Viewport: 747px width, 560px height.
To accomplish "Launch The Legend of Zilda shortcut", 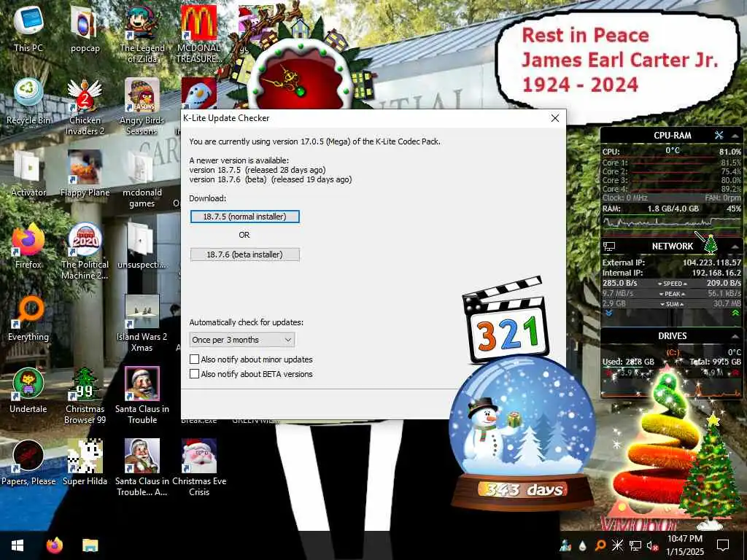I will coord(142,34).
